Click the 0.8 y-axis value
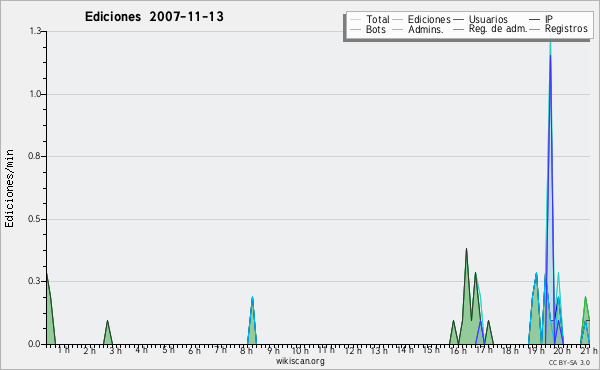This screenshot has width=600, height=370. point(34,156)
